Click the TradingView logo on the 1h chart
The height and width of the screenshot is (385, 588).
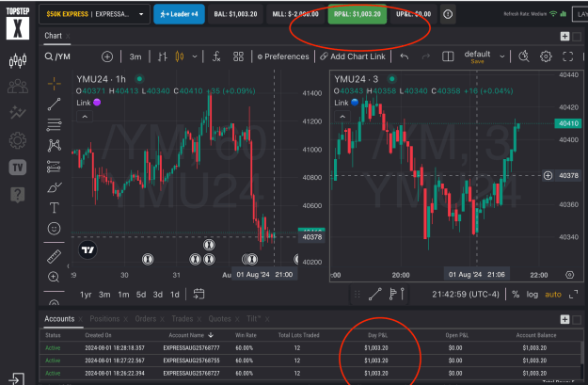pos(87,249)
